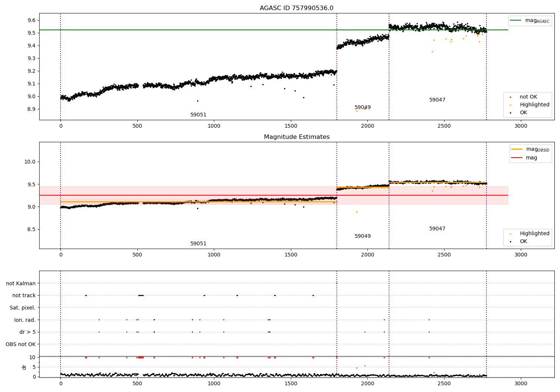Select the mag AGASC legend label in top plot

point(537,21)
